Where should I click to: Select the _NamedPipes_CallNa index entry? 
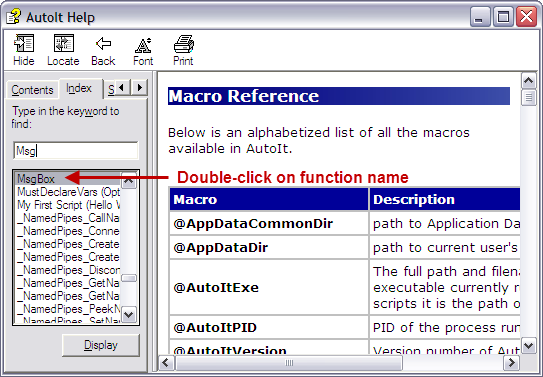(68, 218)
